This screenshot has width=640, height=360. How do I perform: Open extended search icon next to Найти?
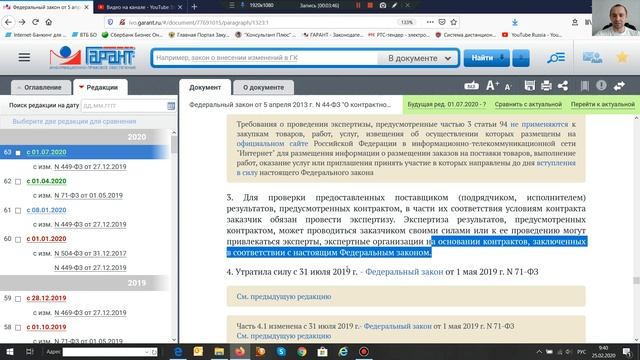coord(556,58)
